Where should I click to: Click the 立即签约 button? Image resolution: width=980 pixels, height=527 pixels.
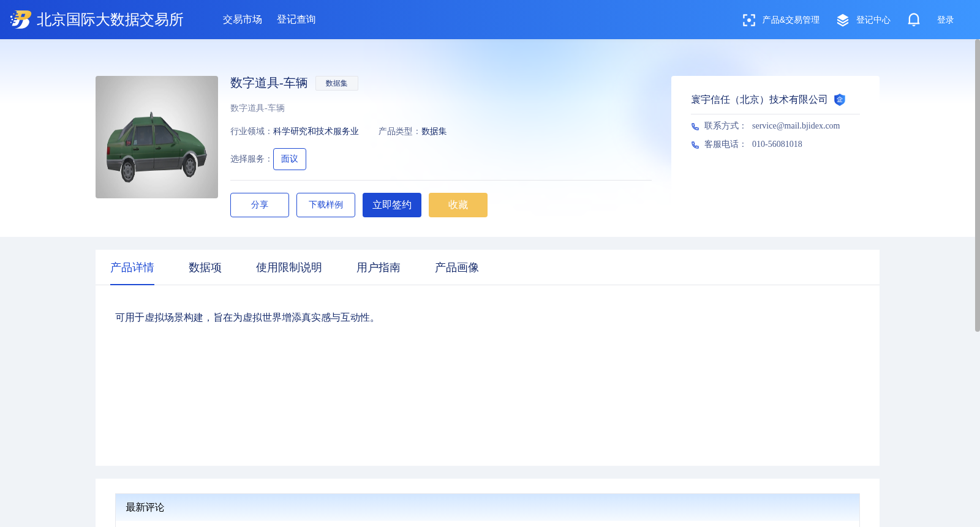[392, 205]
